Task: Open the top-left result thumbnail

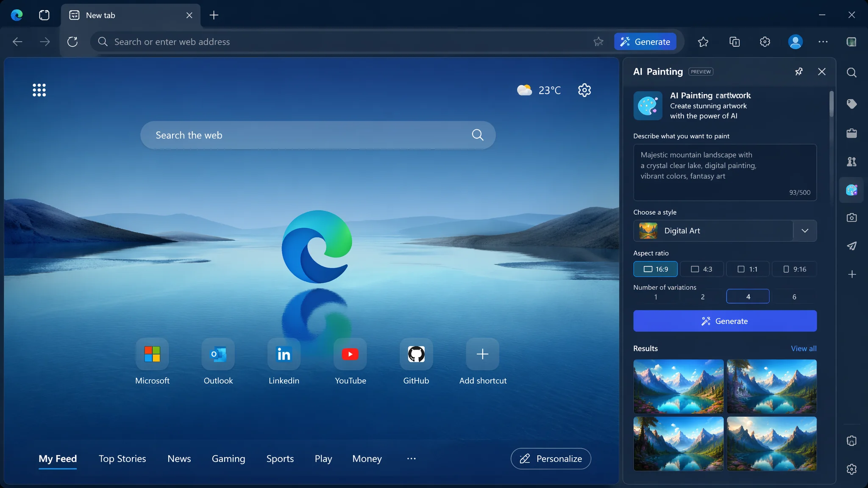Action: pyautogui.click(x=679, y=386)
